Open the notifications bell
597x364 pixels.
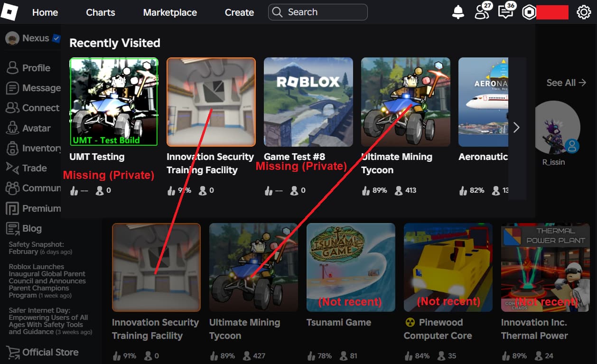point(458,12)
